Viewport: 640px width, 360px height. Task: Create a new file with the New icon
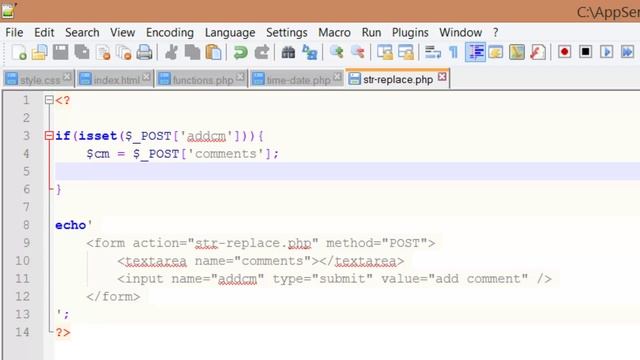pos(19,53)
